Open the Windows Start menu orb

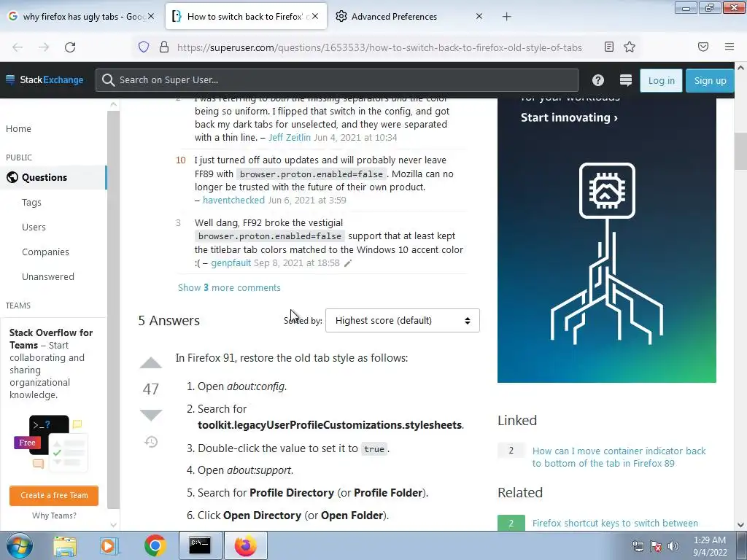click(19, 545)
